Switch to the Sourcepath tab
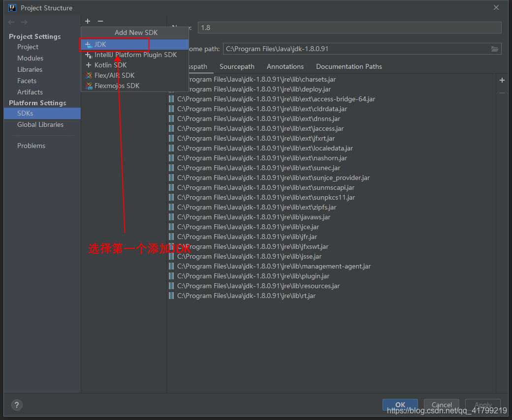The height and width of the screenshot is (420, 512). (x=237, y=66)
